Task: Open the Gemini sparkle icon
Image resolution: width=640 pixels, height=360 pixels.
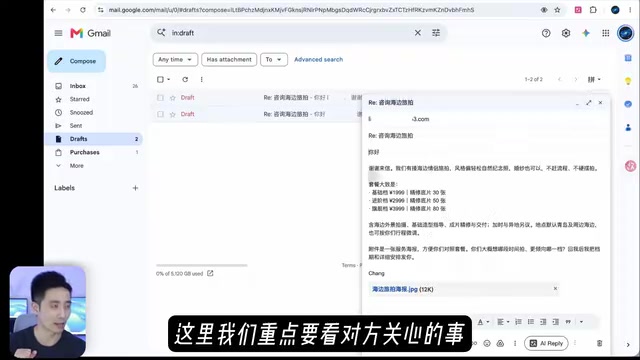Action: [586, 33]
